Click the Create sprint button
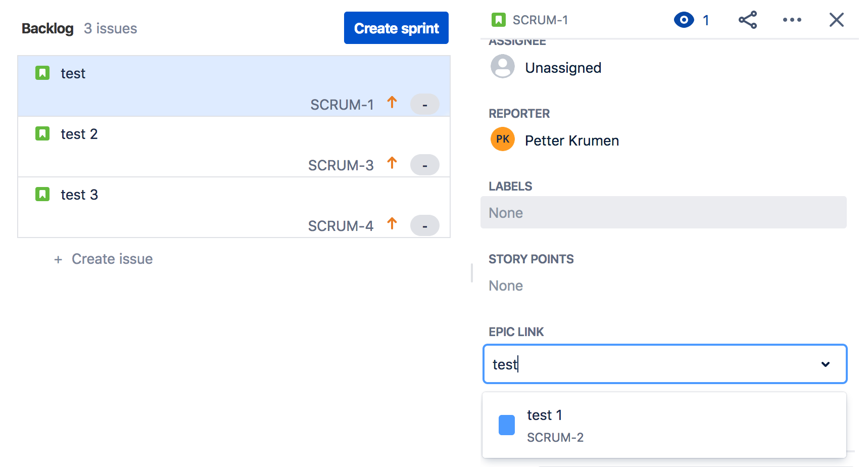868x467 pixels. coord(396,28)
